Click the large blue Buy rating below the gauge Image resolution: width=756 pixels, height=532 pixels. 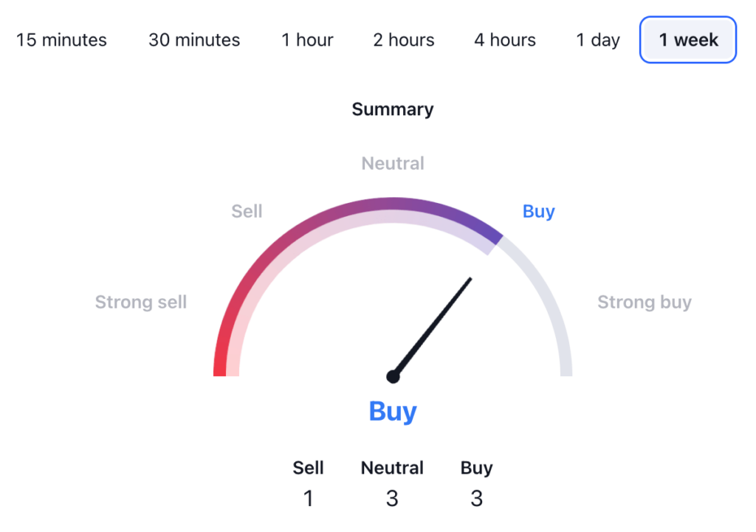coord(393,411)
